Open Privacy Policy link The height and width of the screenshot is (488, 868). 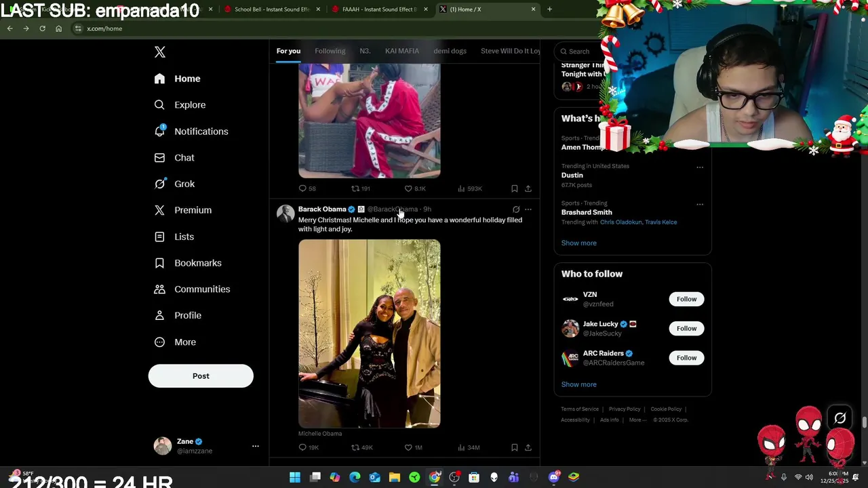(625, 409)
